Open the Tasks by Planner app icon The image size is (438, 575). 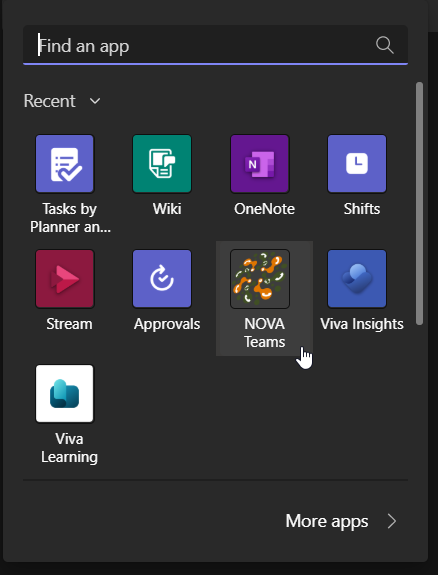tap(65, 164)
